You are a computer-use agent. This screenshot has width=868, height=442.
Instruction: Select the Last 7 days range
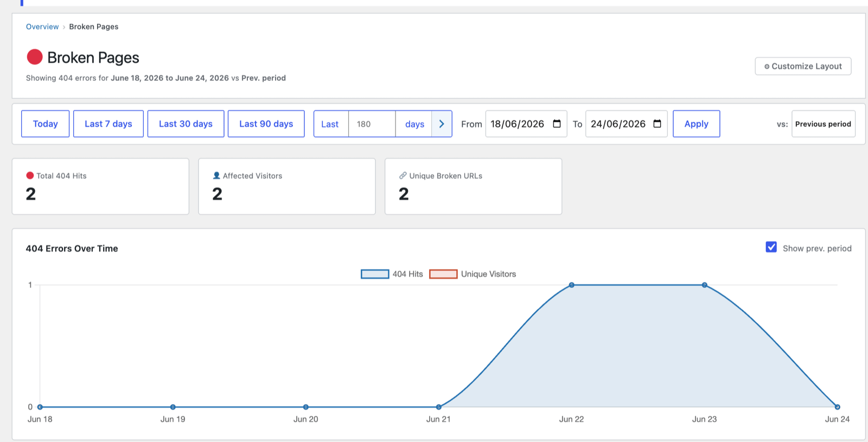[x=108, y=124]
